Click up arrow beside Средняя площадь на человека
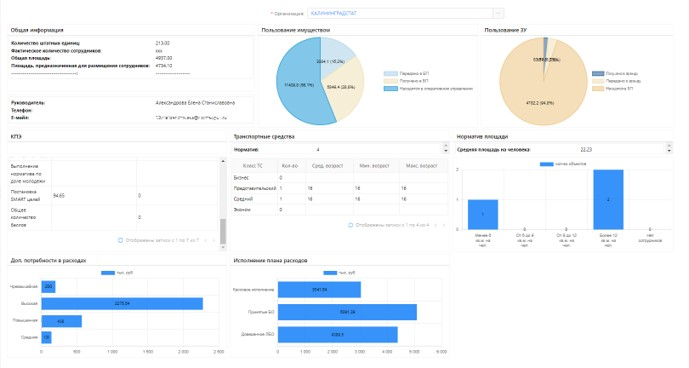This screenshot has height=368, width=689. click(x=669, y=147)
